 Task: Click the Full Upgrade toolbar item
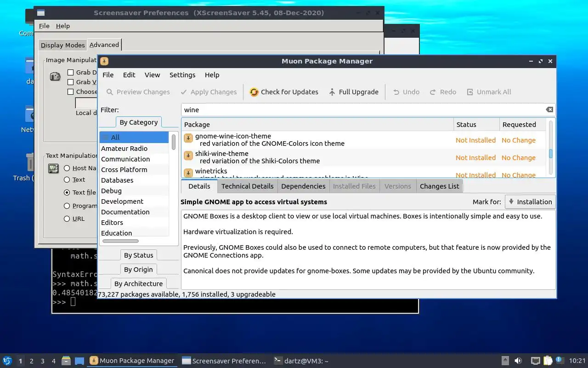(354, 92)
